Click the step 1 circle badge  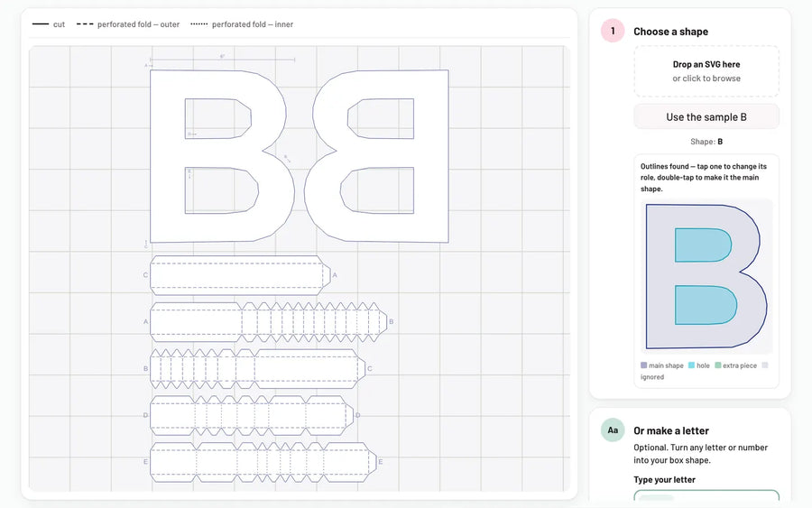[x=613, y=31]
